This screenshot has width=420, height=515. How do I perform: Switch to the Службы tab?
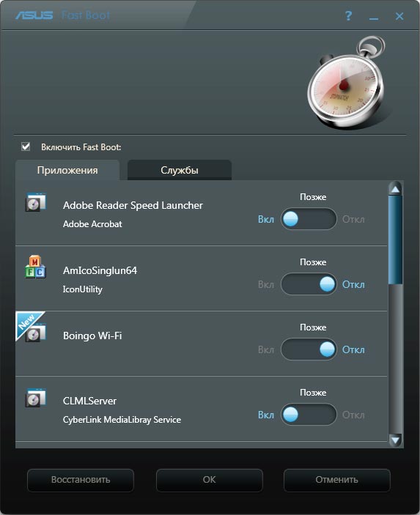pyautogui.click(x=180, y=170)
